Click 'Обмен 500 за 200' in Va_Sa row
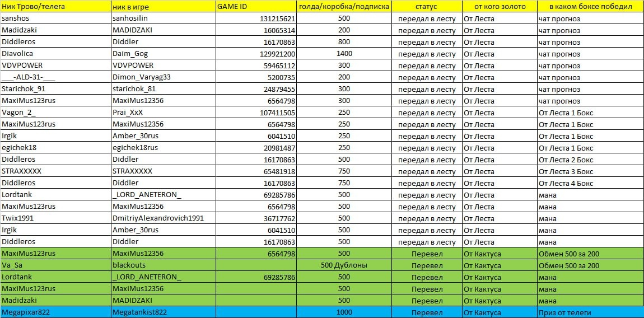The height and width of the screenshot is (318, 644). pos(591,265)
